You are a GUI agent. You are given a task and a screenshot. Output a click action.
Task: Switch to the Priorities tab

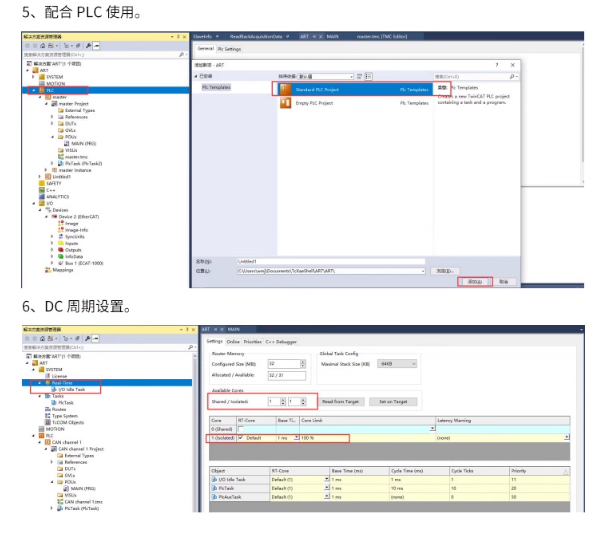pos(253,341)
